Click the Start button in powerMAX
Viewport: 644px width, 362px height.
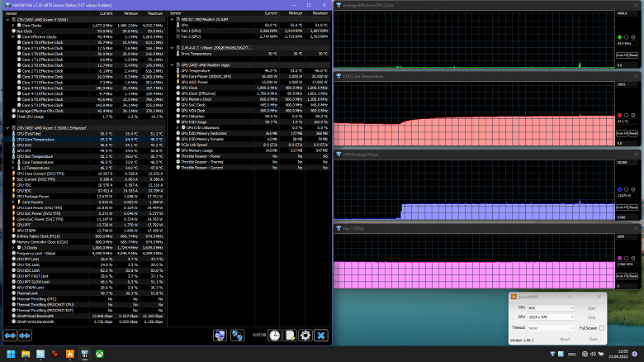tap(592, 307)
